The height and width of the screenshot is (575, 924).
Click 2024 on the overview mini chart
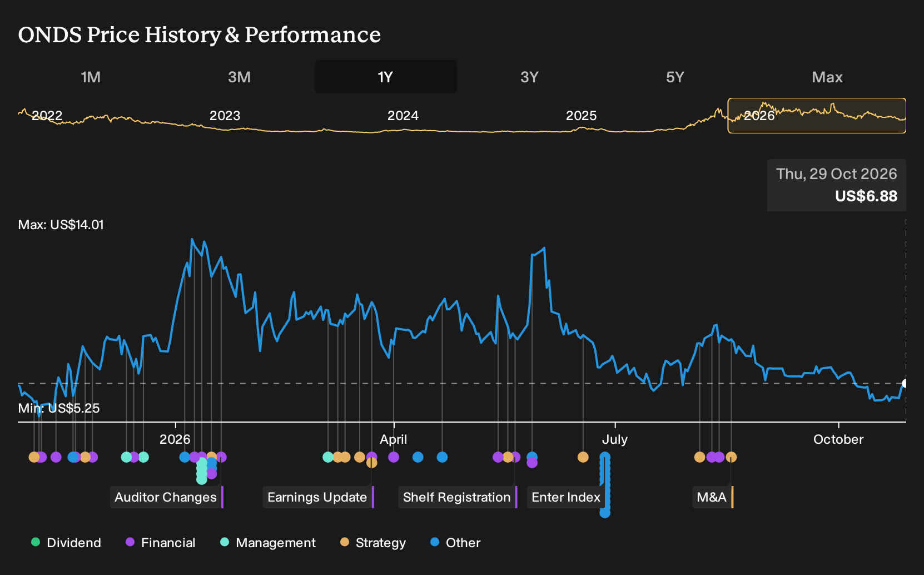pos(403,116)
